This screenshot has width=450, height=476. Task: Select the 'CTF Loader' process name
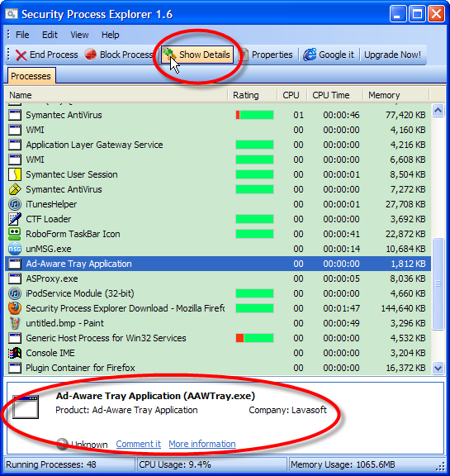(x=49, y=219)
